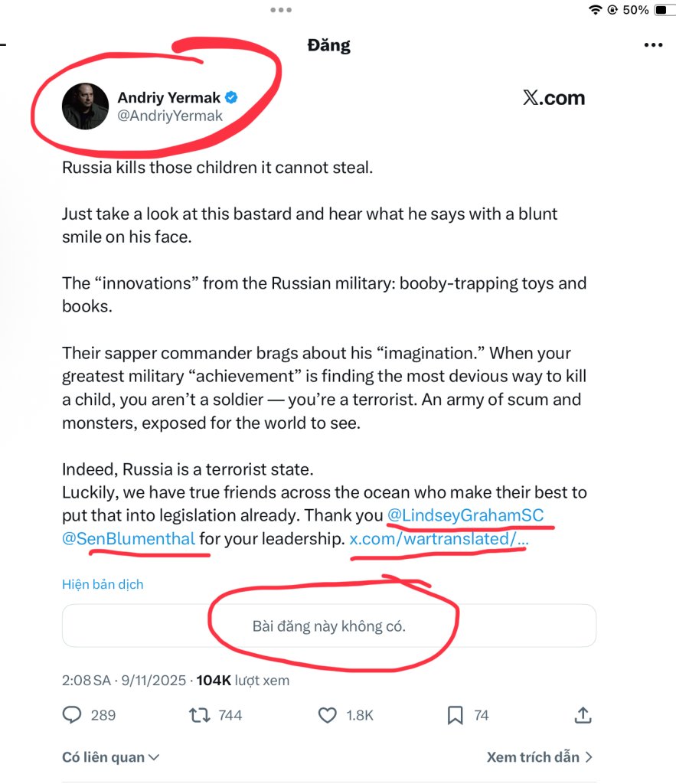Click the X.com logo
The height and width of the screenshot is (784, 676).
554,98
